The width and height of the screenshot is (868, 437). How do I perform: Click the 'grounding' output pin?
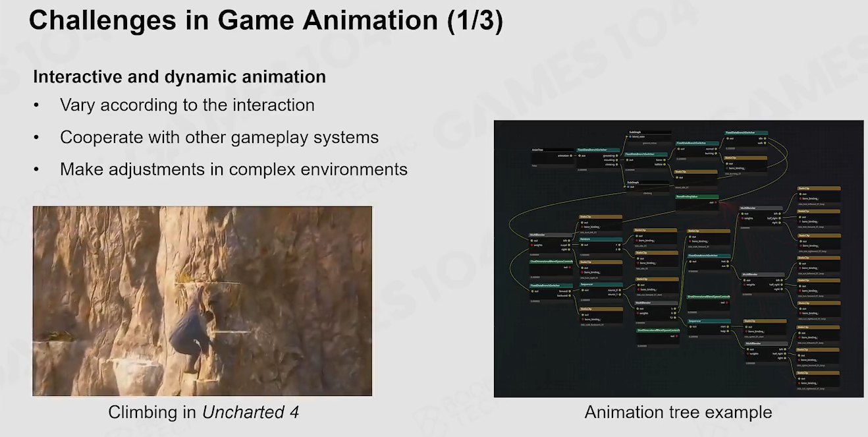(x=617, y=156)
